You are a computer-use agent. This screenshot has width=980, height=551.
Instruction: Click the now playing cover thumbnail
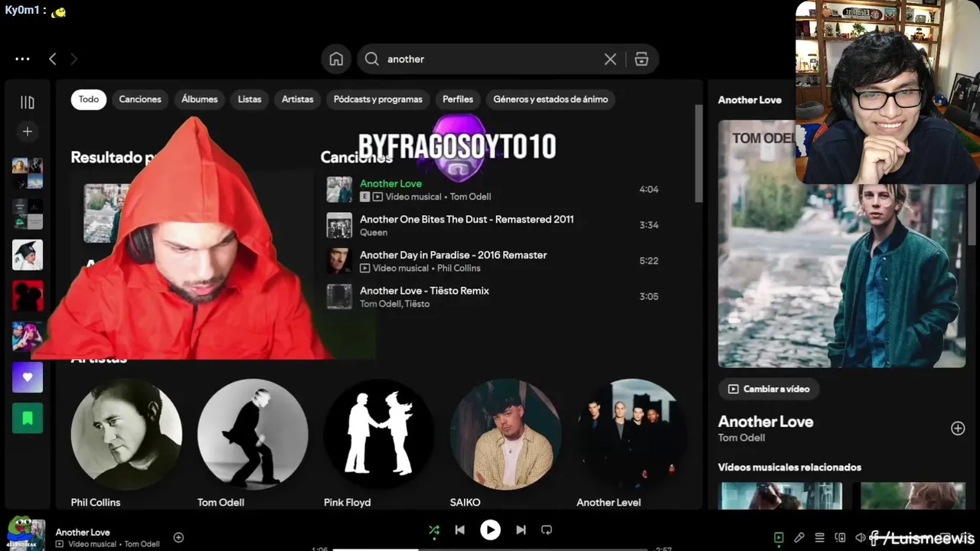(26, 533)
